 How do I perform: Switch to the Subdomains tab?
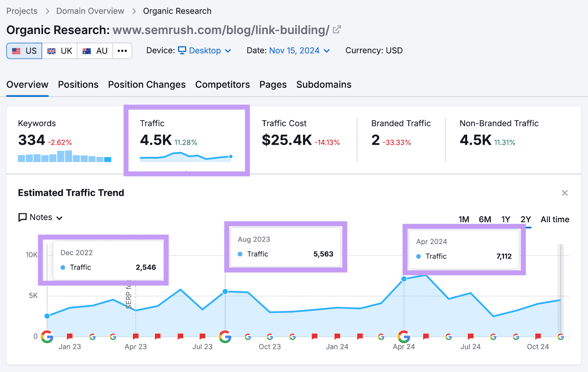(324, 84)
